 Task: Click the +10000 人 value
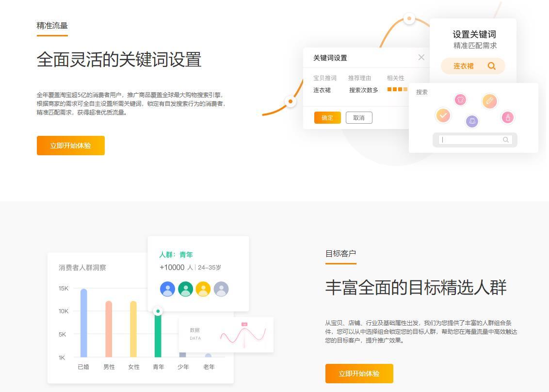pos(176,267)
